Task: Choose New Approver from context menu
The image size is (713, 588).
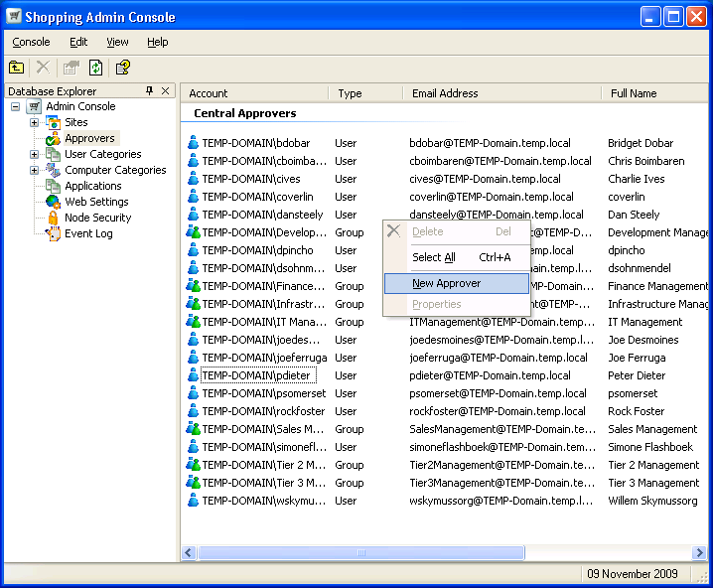Action: [x=447, y=284]
